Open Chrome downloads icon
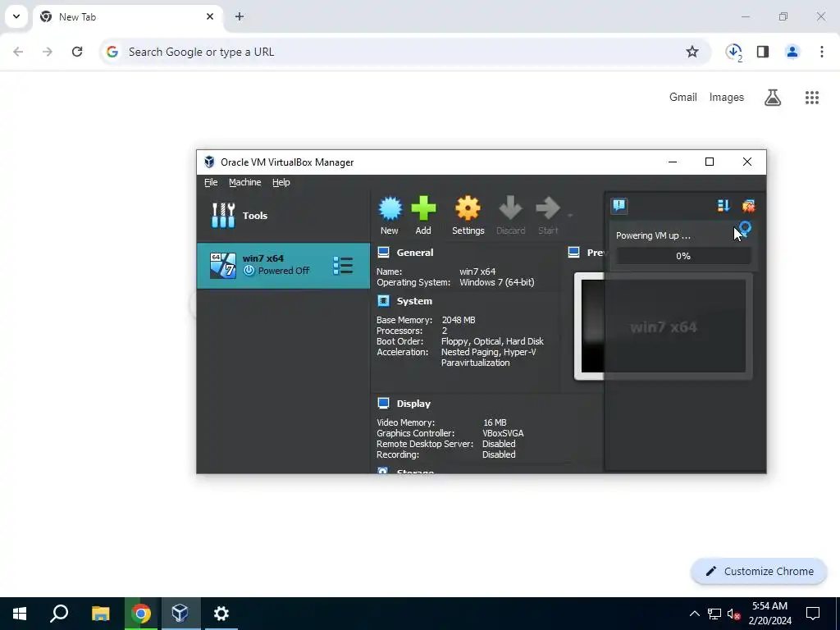 tap(733, 52)
